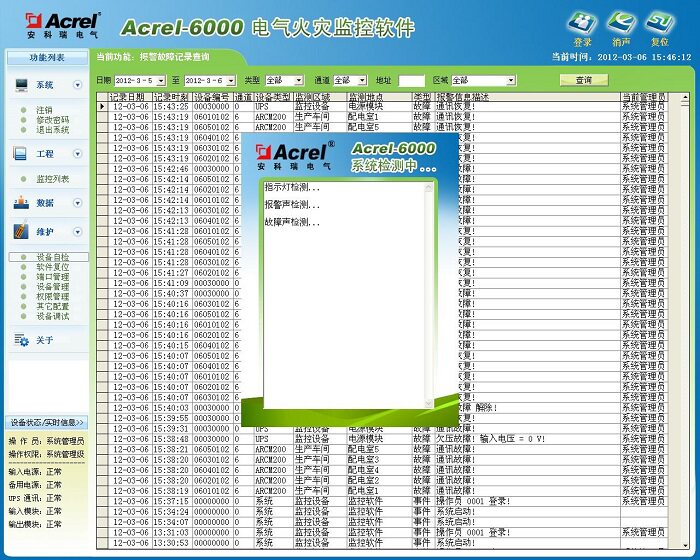Screen dimensions: 700x560
Task: Click the 输出模块: 正常 status
Action: 35,524
